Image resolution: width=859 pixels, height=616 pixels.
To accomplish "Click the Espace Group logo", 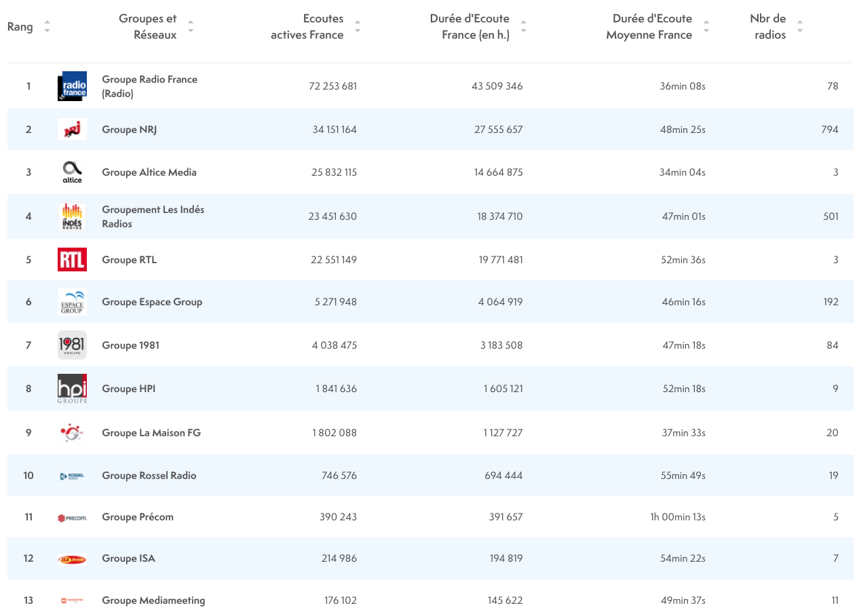I will pos(72,302).
